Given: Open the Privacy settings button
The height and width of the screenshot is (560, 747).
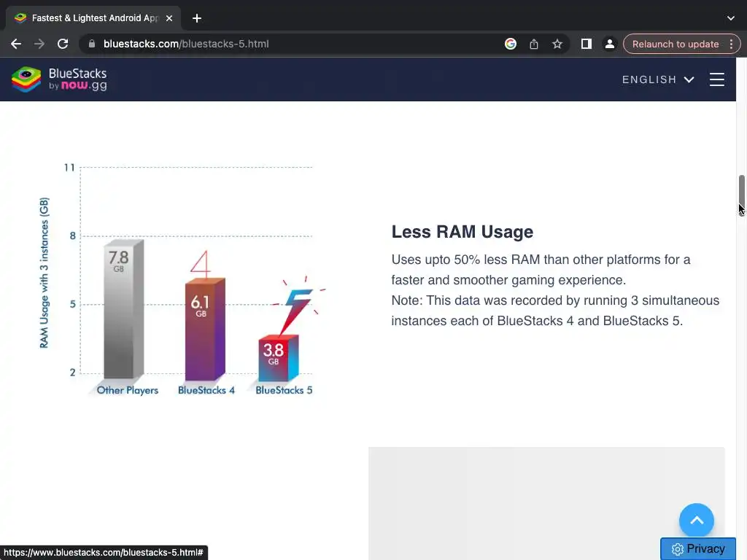Looking at the screenshot, I should [698, 548].
